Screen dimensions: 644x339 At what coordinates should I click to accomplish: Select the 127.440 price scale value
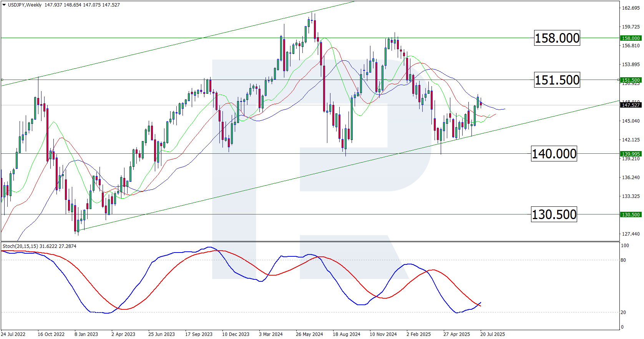tap(631, 234)
